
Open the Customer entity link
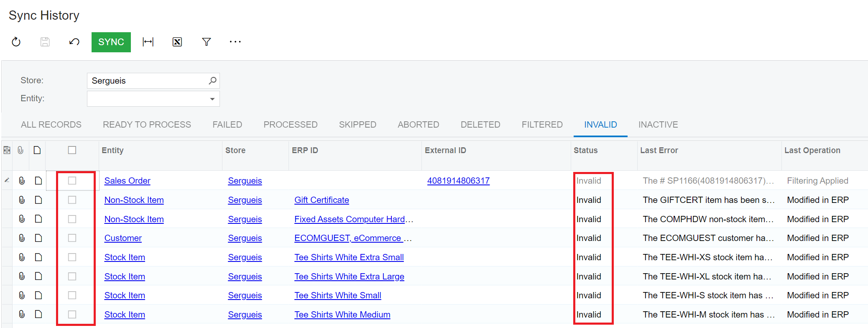click(x=123, y=238)
